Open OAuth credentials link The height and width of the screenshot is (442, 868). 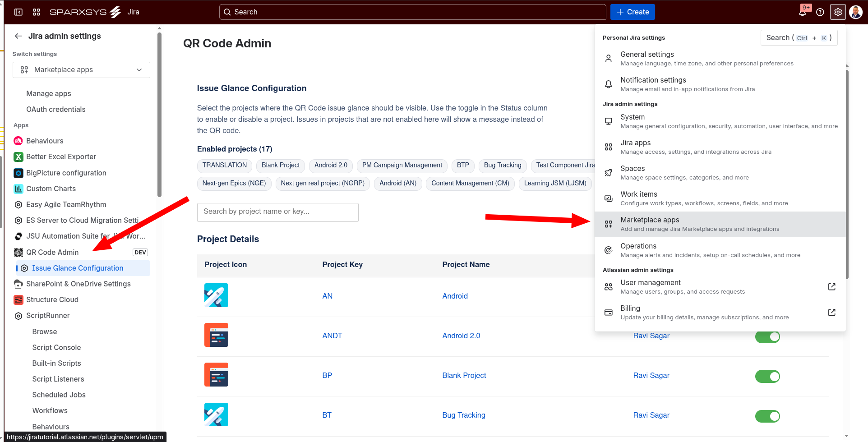56,109
